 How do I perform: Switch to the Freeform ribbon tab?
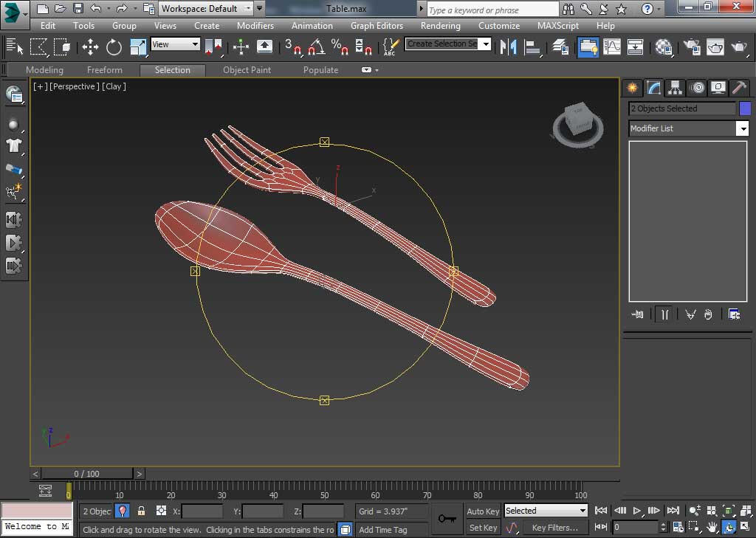(x=105, y=70)
